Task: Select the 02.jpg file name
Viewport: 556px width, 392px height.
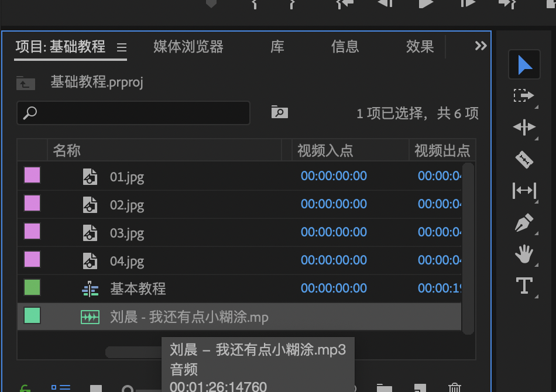Action: click(x=127, y=205)
